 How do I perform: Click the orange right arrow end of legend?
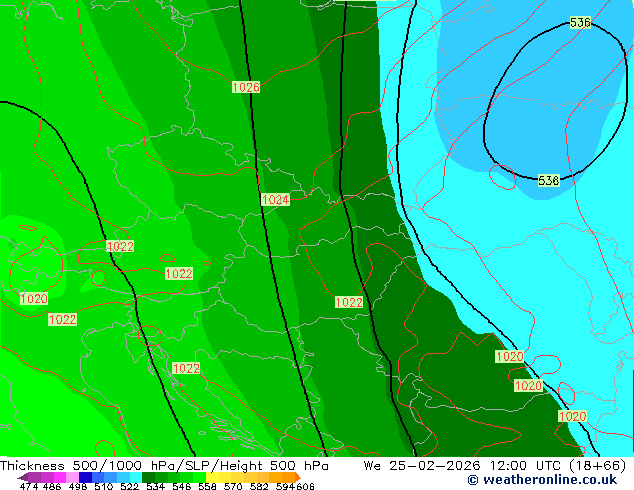point(298,477)
